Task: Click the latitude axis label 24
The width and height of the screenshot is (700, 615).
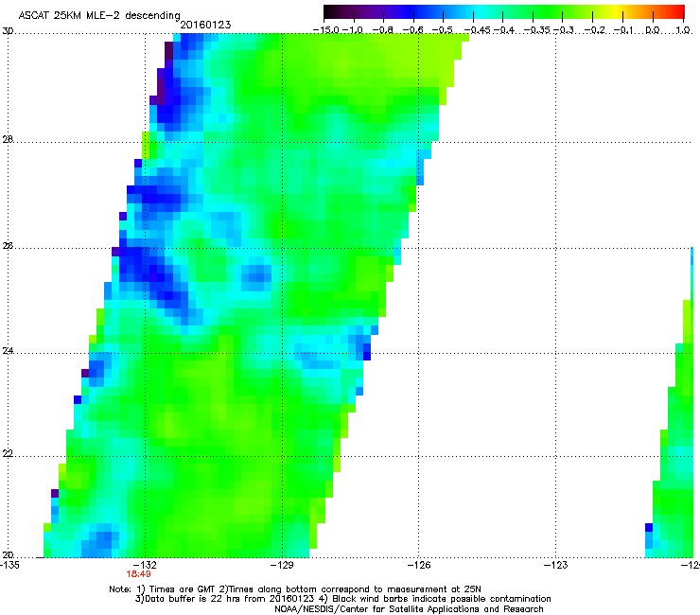Action: [x=8, y=351]
